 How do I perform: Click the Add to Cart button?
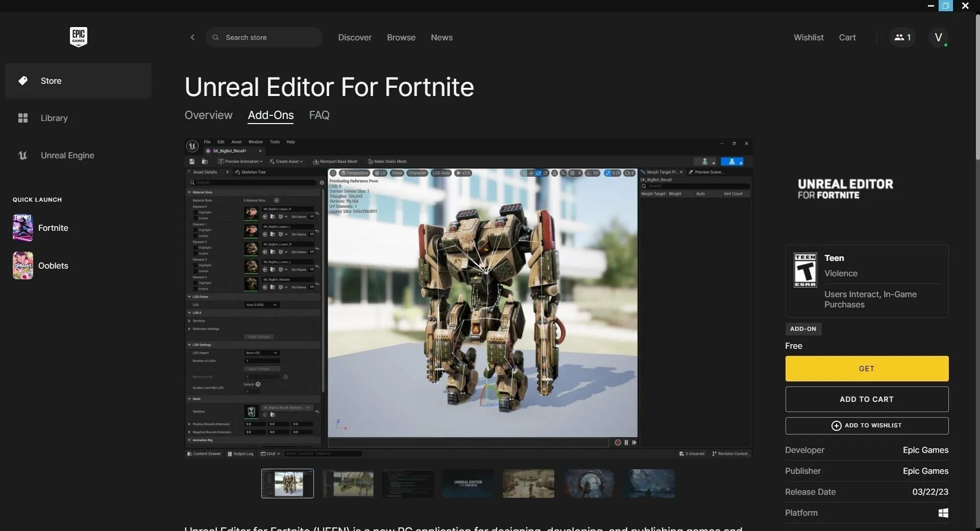867,399
